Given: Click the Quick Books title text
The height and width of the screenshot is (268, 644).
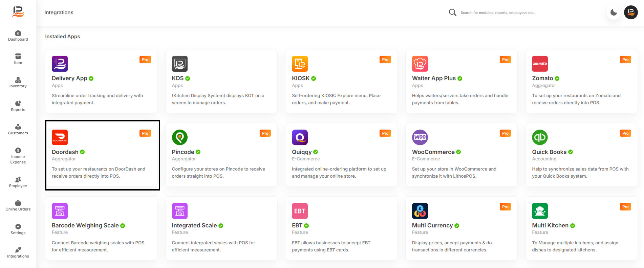Looking at the screenshot, I should (549, 152).
